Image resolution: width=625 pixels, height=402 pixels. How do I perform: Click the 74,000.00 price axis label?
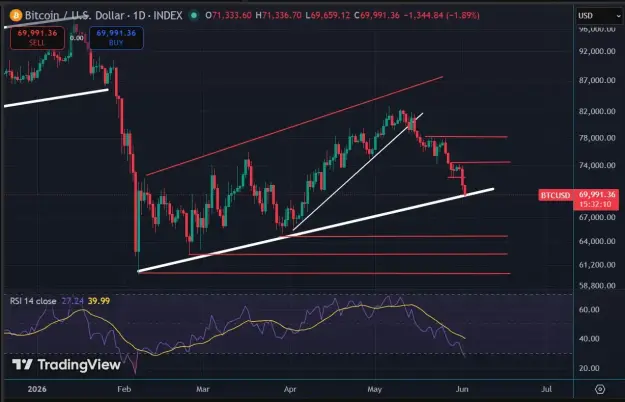point(597,165)
